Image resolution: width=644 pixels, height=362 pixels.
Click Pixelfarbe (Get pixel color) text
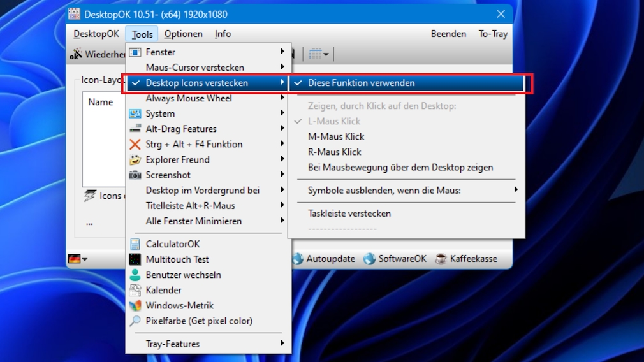(199, 321)
